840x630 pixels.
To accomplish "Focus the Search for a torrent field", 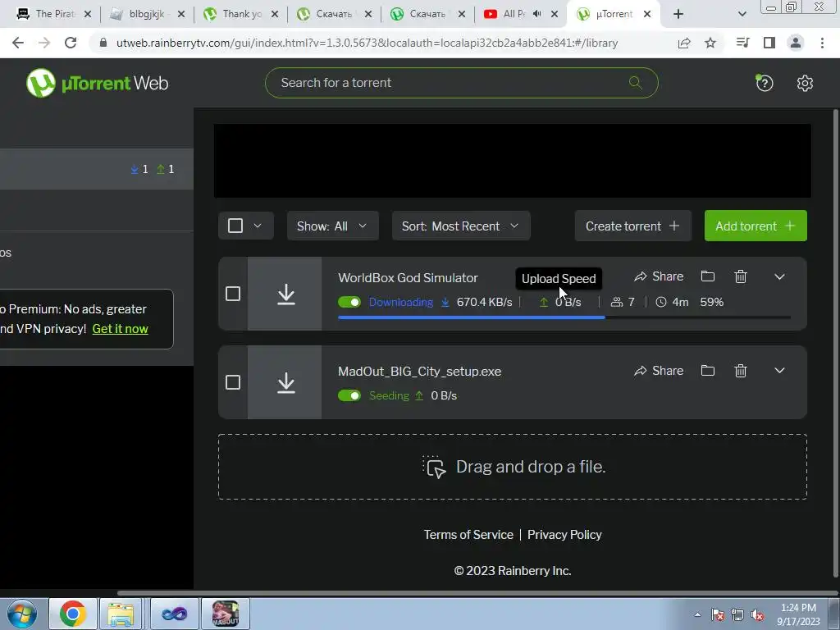I will click(x=461, y=83).
